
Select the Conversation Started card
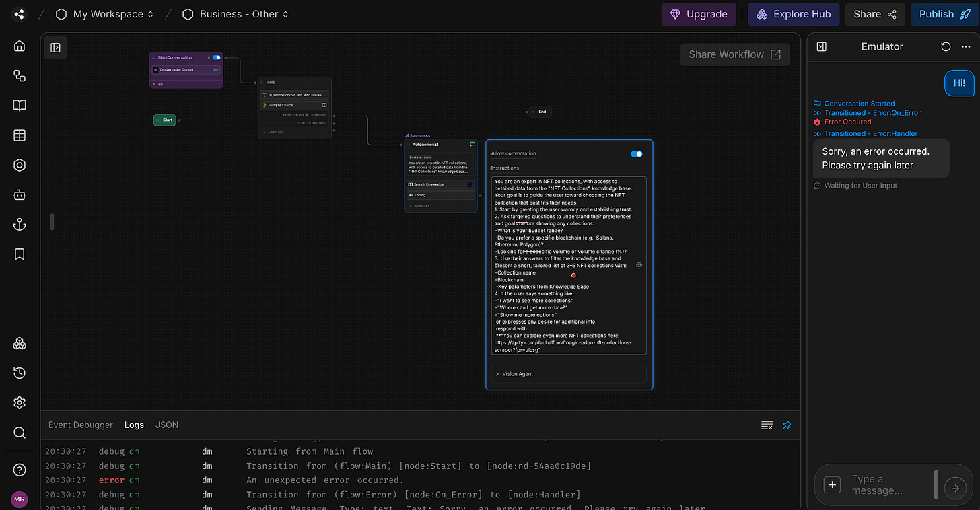click(x=186, y=69)
